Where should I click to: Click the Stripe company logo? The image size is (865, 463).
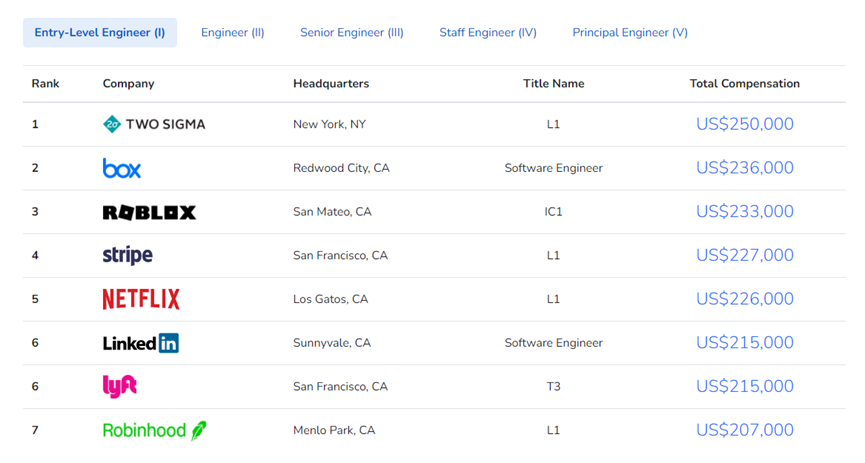[128, 255]
